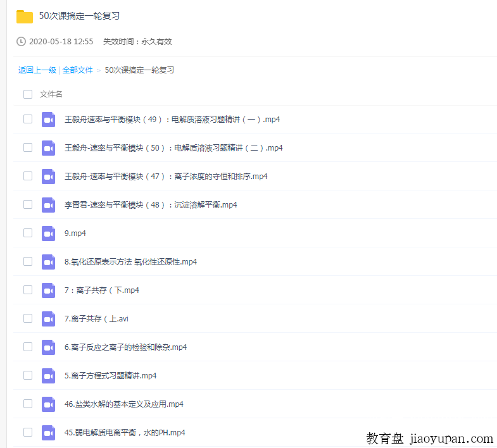Check the box for 速率与平衡模块（47）file
497x448 pixels.
(x=28, y=176)
